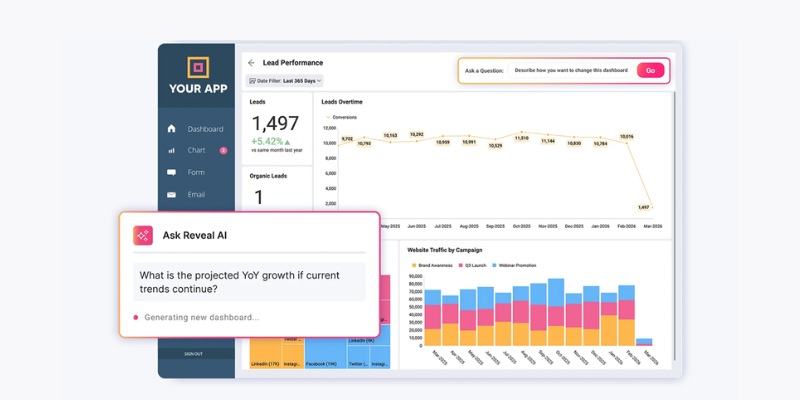Click the Email envelope icon in sidebar

[x=171, y=194]
